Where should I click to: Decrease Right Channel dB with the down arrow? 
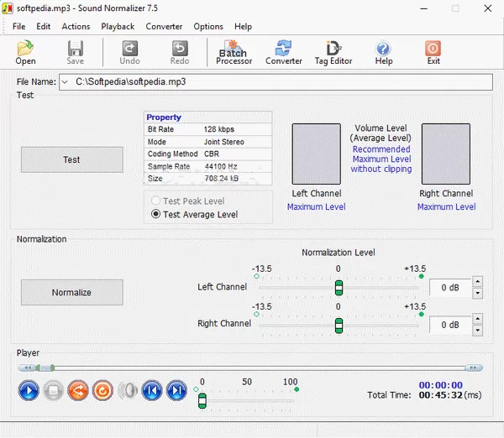tap(478, 330)
